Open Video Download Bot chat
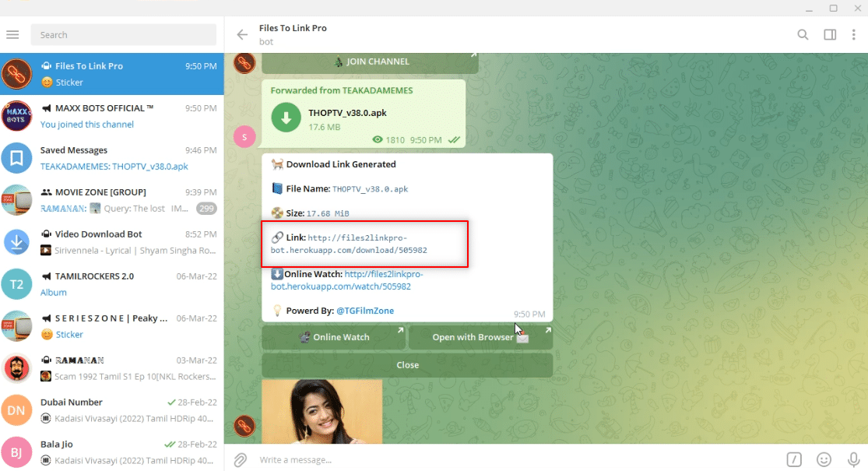Viewport: 868px width, 471px height. (112, 242)
